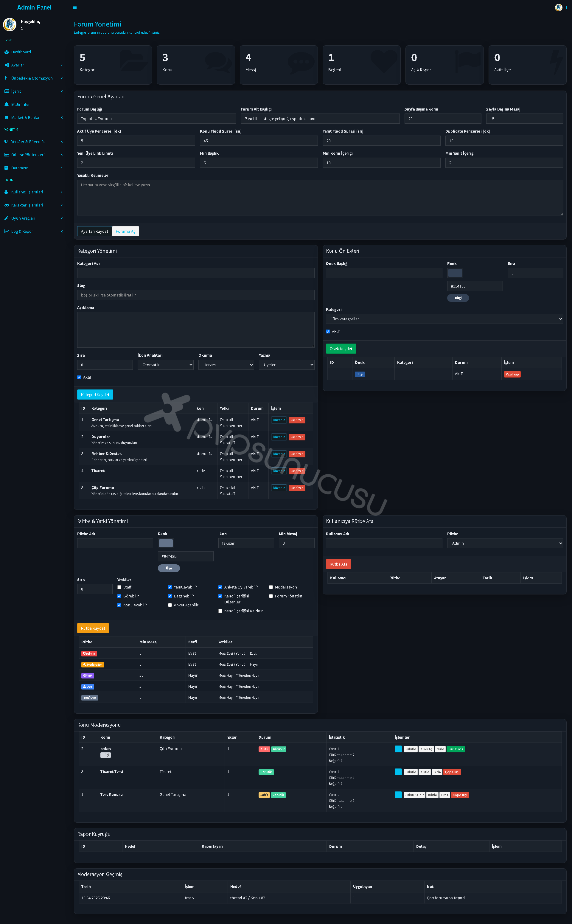
Task: Click the Log & Rapor chart icon
Action: pyautogui.click(x=7, y=232)
